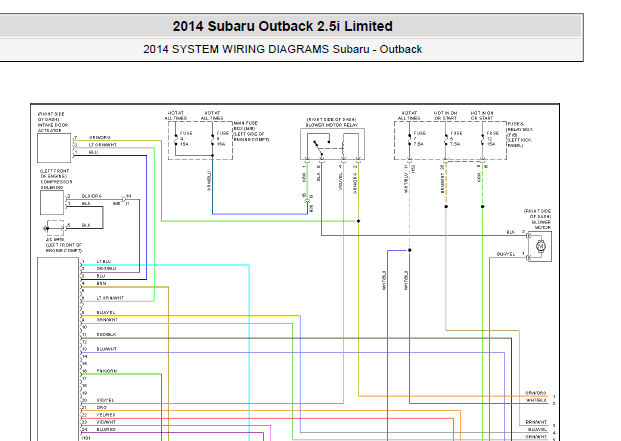Select the relay switch contact symbol
Screen dimensions: 621x441
pos(322,147)
